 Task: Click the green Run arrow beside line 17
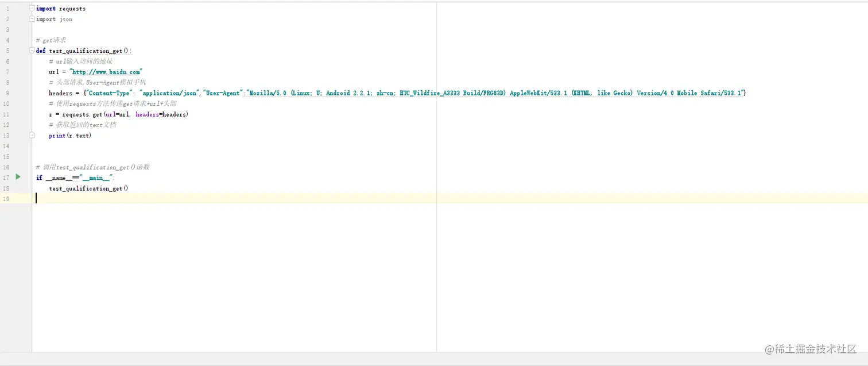[x=18, y=177]
